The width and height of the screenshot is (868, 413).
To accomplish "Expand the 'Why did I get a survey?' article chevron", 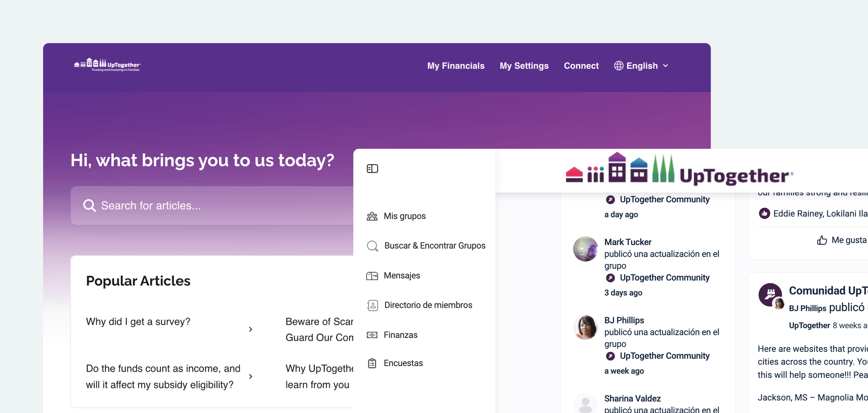I will click(x=251, y=329).
